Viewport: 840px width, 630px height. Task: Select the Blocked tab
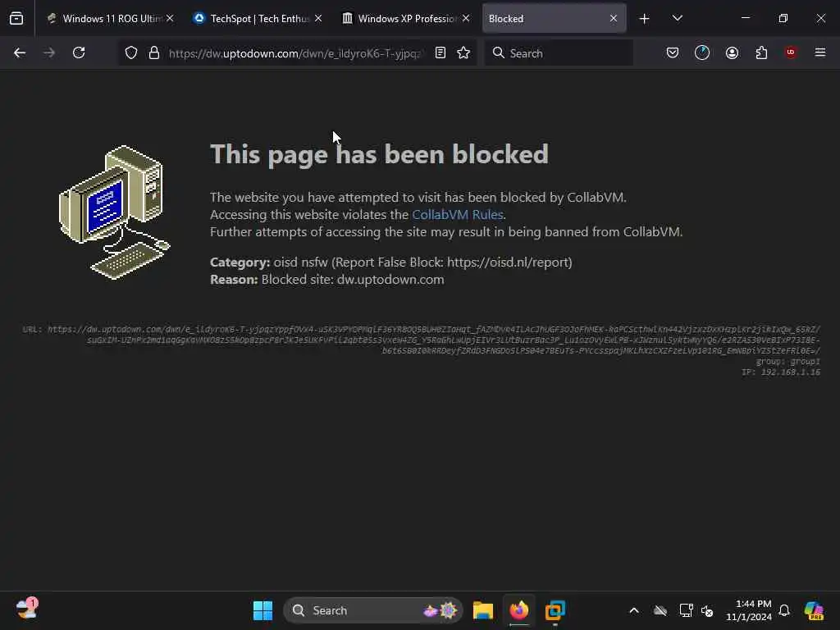pyautogui.click(x=555, y=18)
